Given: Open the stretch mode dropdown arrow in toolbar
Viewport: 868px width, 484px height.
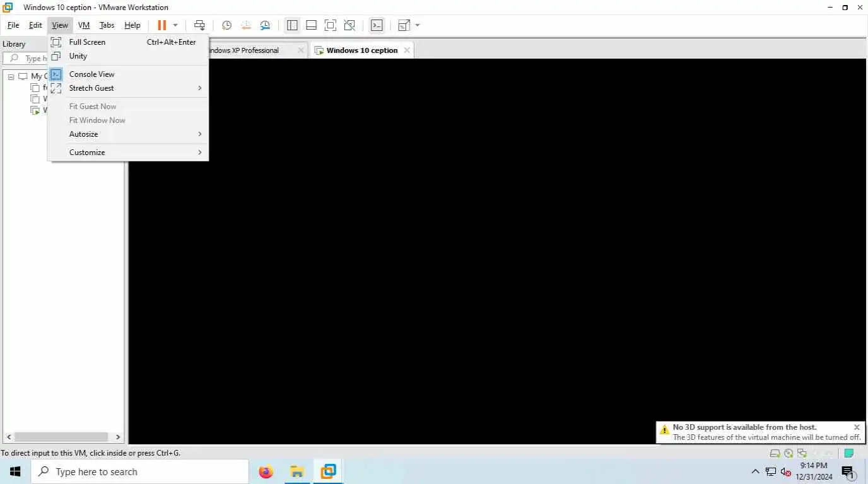Looking at the screenshot, I should click(418, 25).
